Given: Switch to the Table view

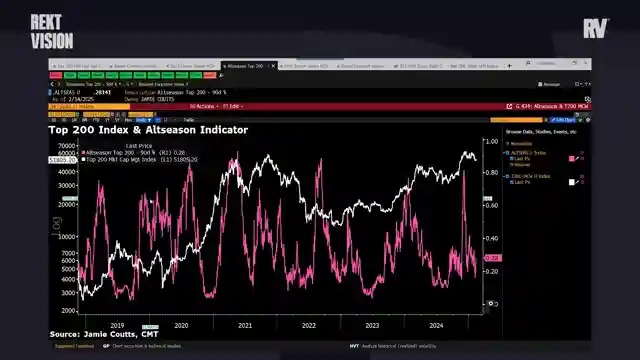Looking at the screenshot, I should (x=189, y=120).
